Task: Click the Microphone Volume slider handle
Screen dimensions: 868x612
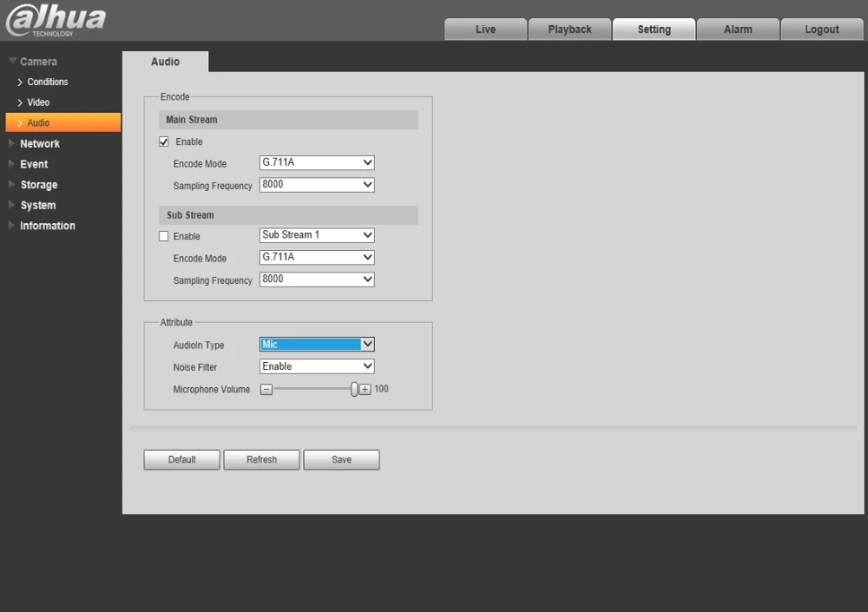Action: coord(354,390)
